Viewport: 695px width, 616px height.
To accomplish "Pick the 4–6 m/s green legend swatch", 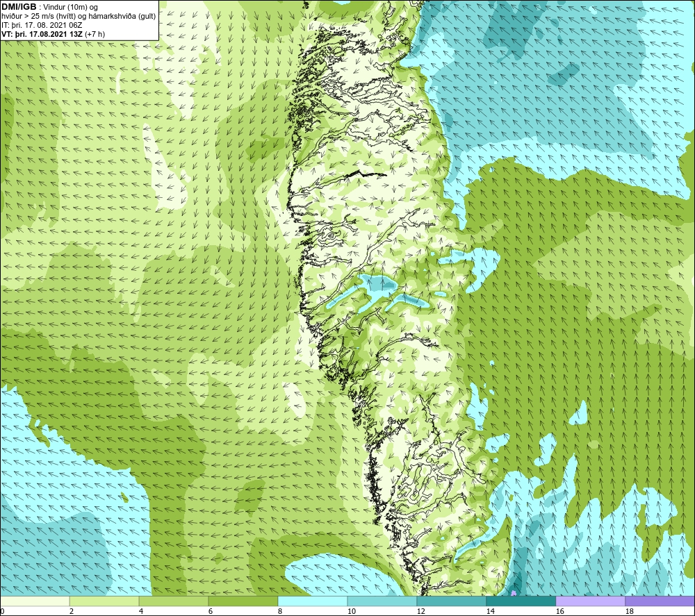I will click(174, 601).
